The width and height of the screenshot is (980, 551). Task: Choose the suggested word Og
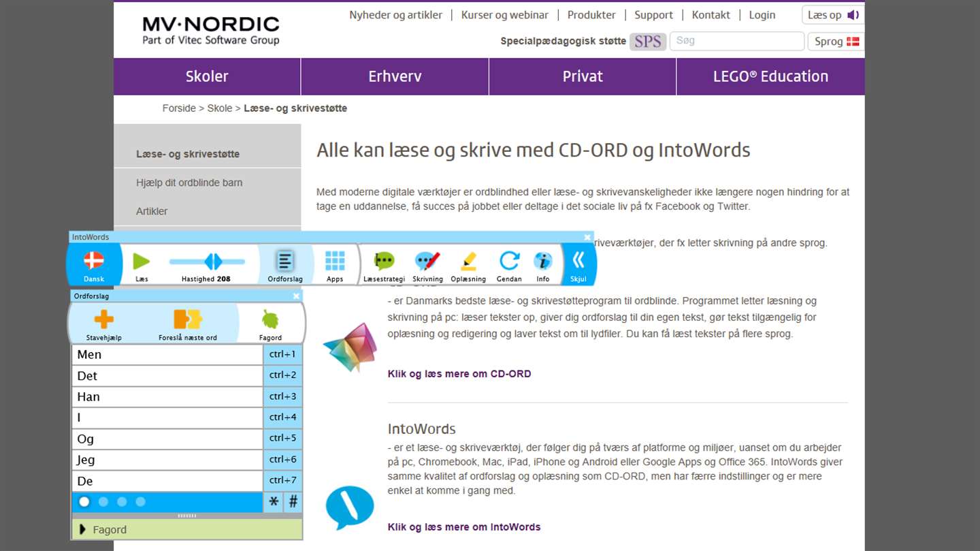click(167, 439)
